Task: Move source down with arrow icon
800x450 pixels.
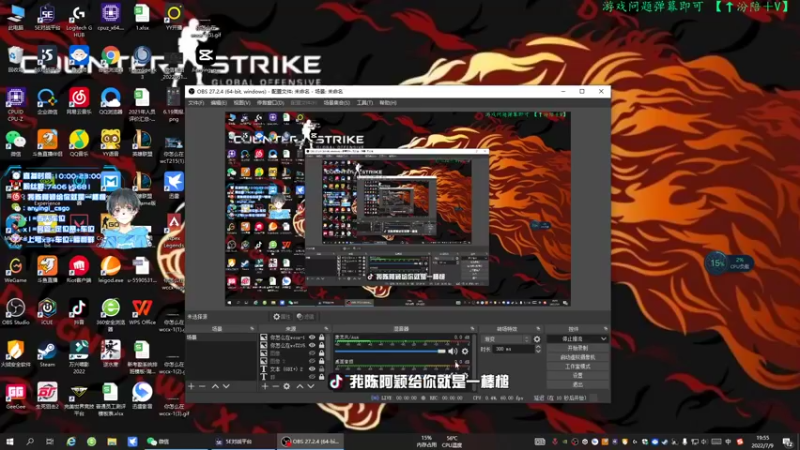Action: click(x=311, y=386)
